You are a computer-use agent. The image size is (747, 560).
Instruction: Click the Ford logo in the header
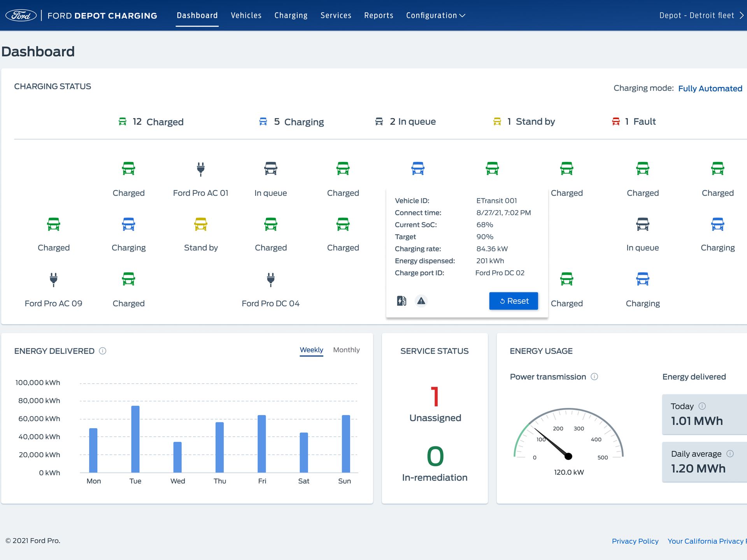click(x=21, y=16)
